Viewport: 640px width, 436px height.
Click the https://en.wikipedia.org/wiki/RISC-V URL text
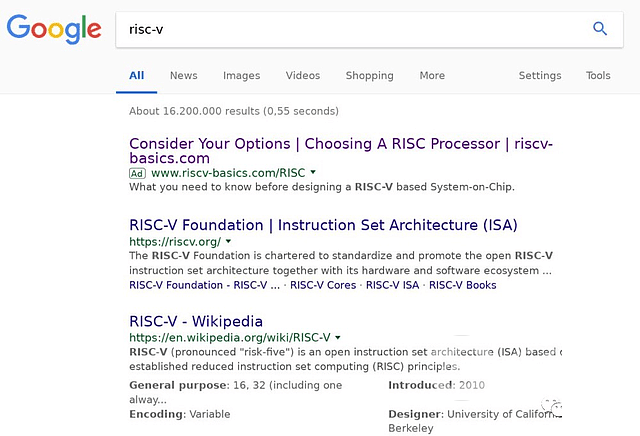(x=230, y=338)
